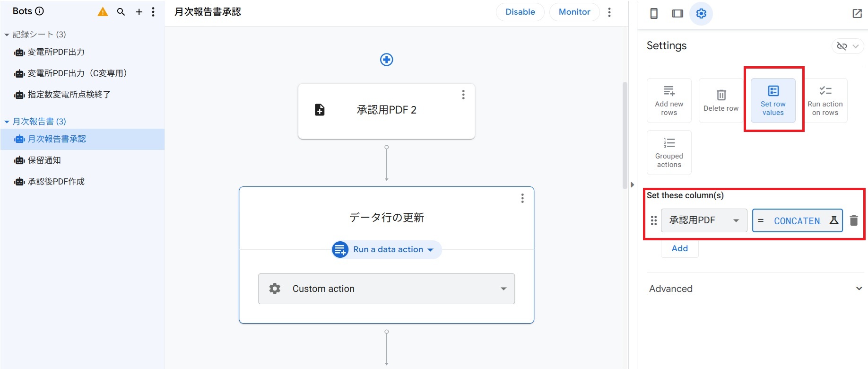Select the Set row values action type

(773, 100)
